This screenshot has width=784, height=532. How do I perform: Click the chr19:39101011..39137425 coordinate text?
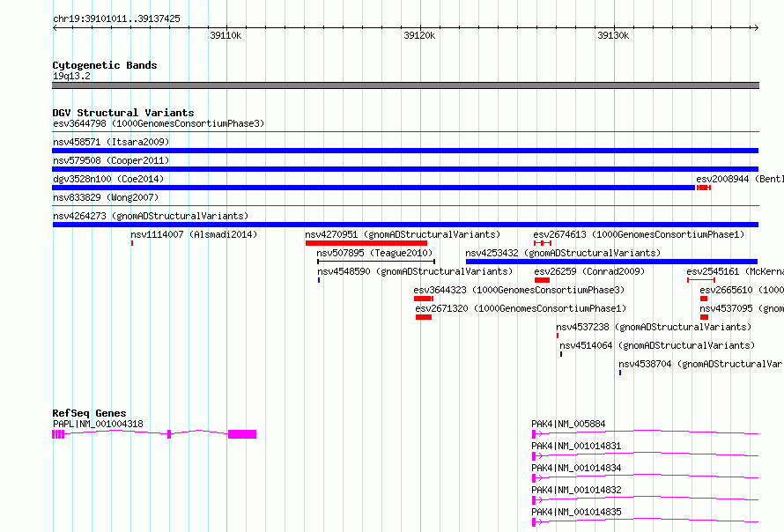coord(116,19)
